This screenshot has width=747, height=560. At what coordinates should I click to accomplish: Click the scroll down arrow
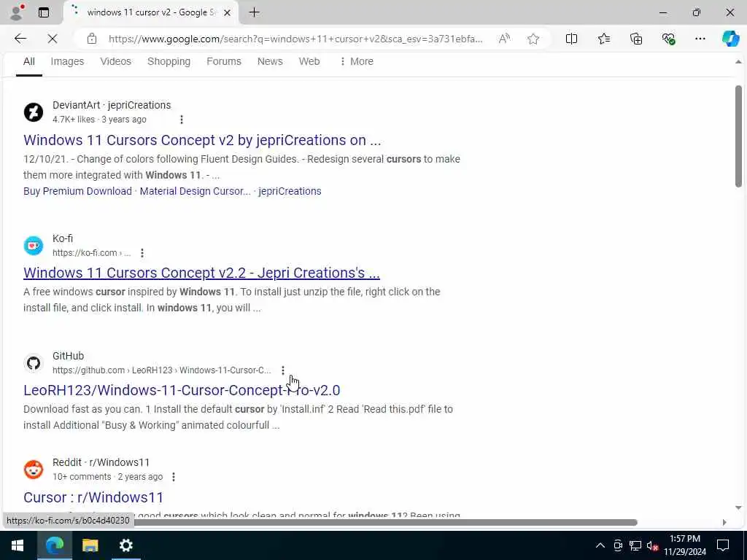[738, 507]
